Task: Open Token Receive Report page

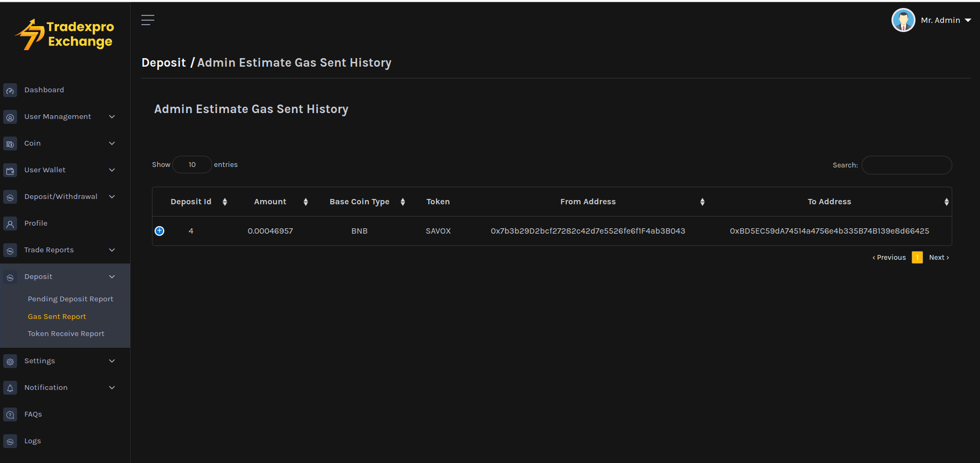Action: [66, 334]
